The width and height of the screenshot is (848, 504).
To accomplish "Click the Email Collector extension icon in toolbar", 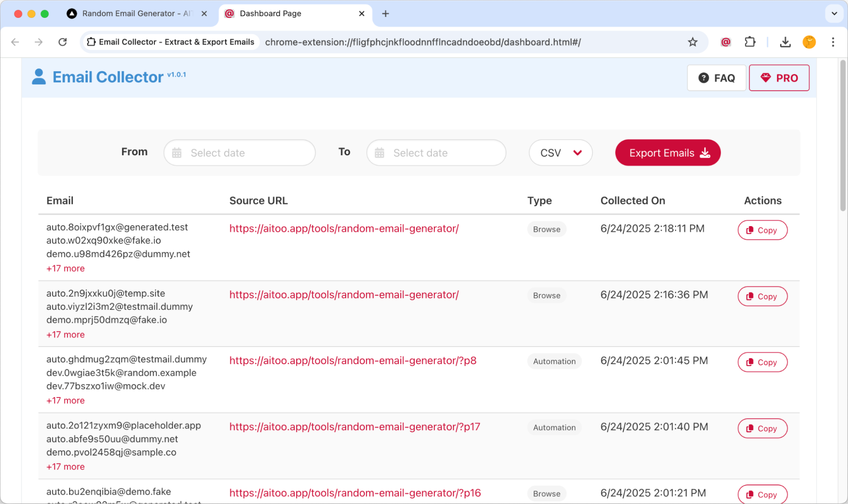I will click(x=726, y=42).
